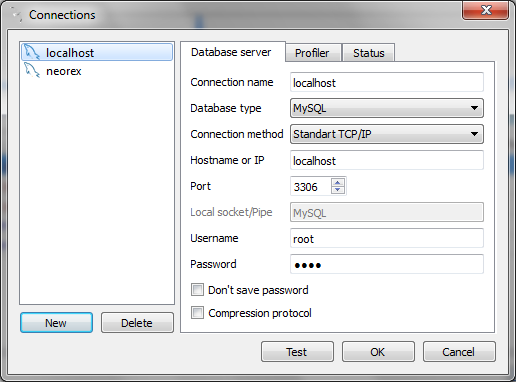Screen dimensions: 516x382
Task: Select the neorex connection entry
Action: [97, 71]
